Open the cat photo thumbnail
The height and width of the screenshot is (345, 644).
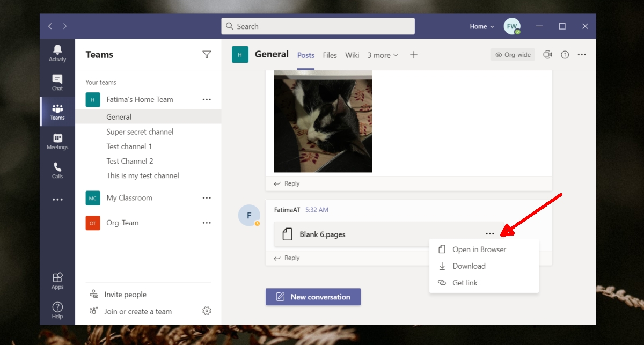point(323,121)
